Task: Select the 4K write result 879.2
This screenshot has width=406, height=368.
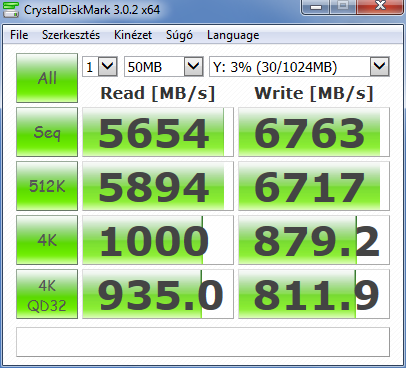Action: [x=314, y=240]
